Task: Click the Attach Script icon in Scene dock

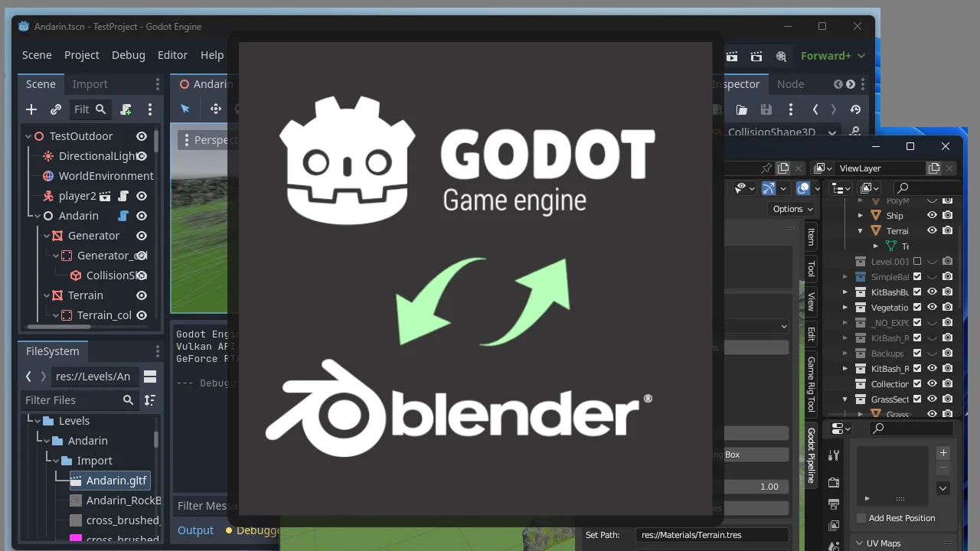Action: [x=126, y=109]
